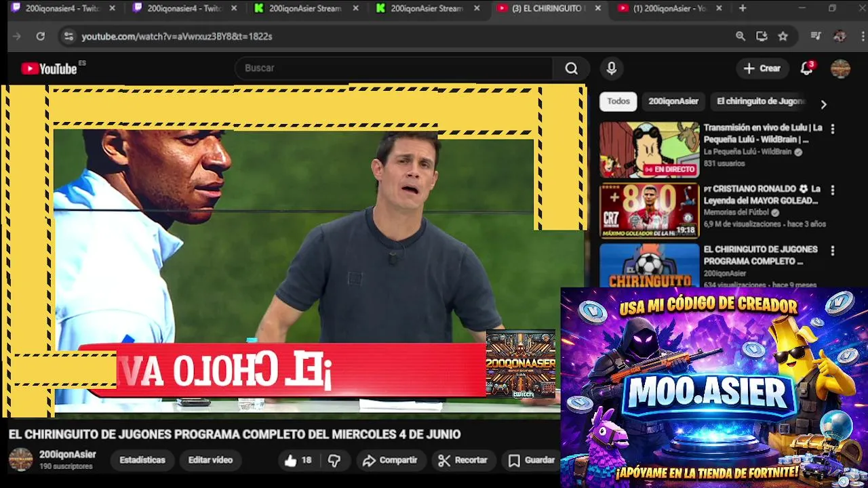Run search with the magnifier button

(572, 68)
